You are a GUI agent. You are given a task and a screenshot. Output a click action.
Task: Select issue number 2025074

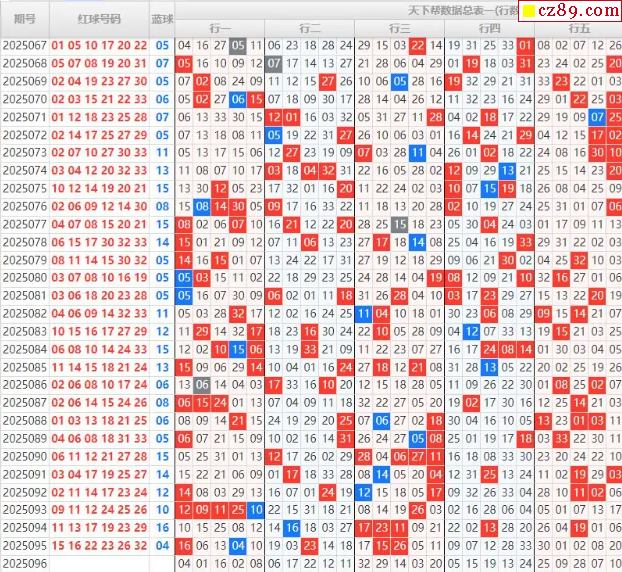[x=25, y=171]
